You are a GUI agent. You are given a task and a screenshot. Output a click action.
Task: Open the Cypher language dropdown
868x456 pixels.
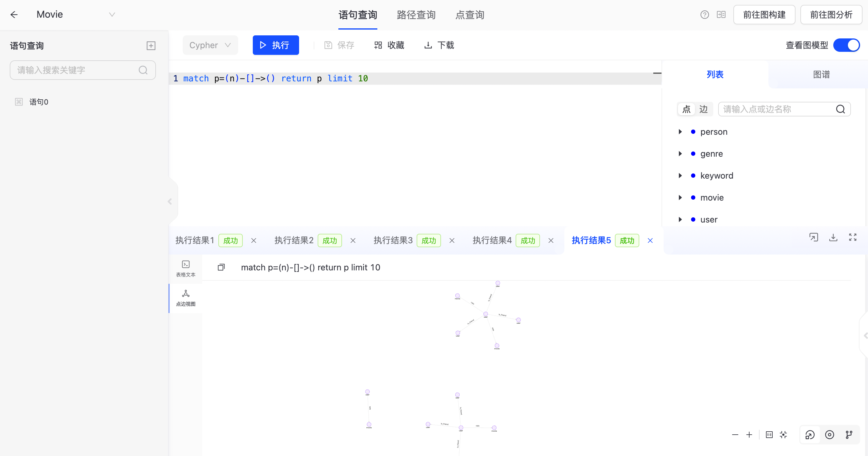coord(210,45)
